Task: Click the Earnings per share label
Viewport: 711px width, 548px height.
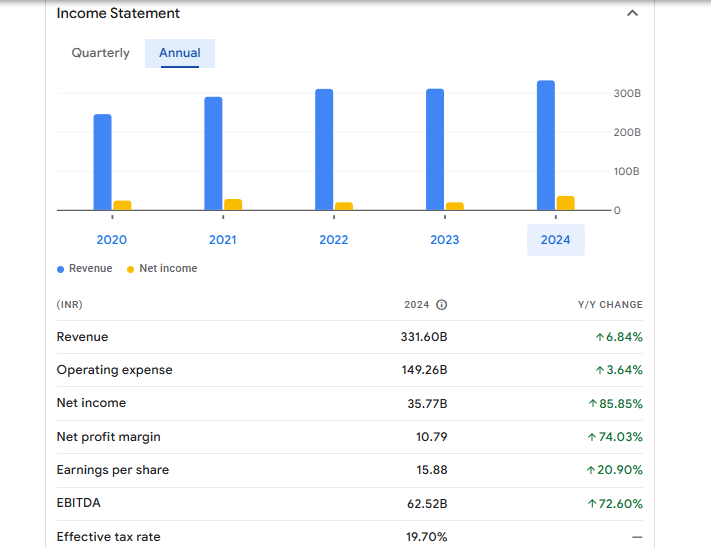Action: [112, 470]
